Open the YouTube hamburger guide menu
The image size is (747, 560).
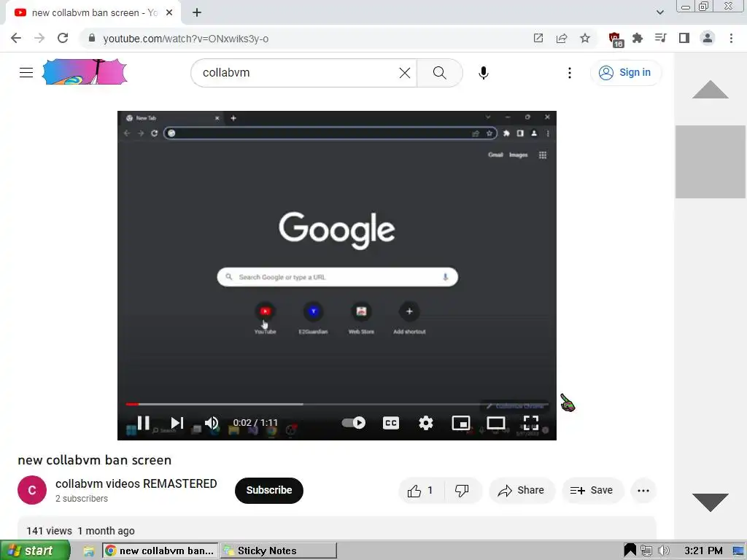pyautogui.click(x=26, y=72)
